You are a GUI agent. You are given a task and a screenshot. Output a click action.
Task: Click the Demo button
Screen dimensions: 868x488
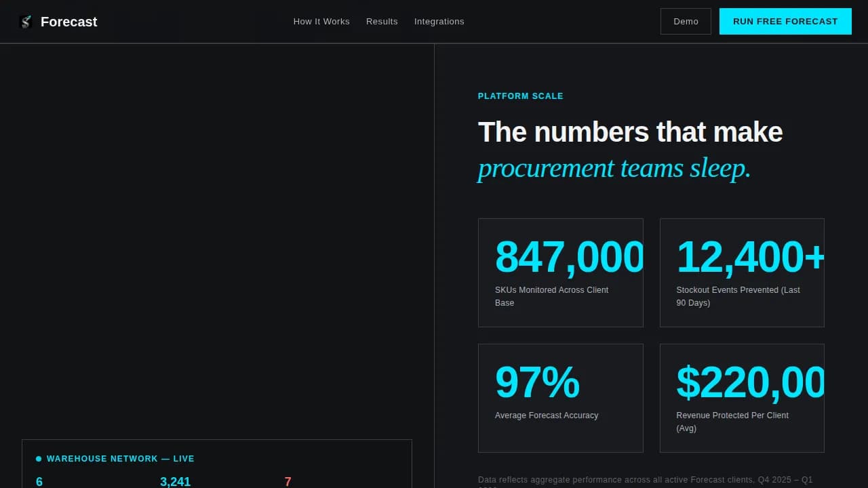coord(686,22)
